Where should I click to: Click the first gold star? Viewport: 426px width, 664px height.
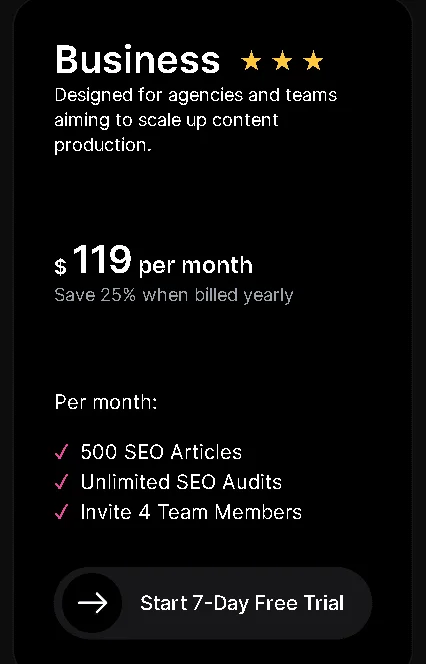coord(251,61)
